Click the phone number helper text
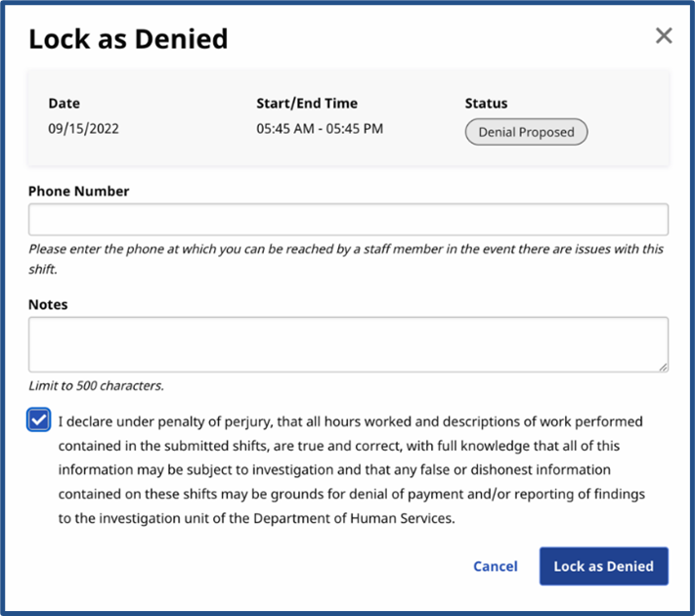The image size is (695, 616). tap(346, 257)
